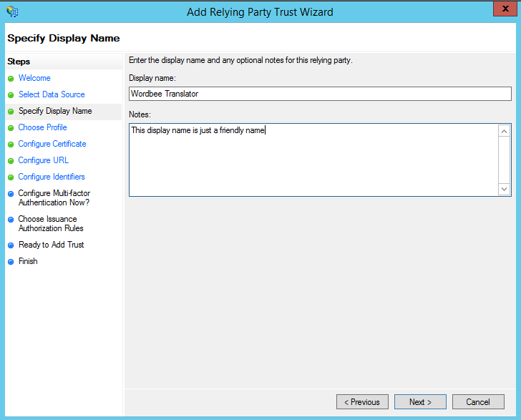Click the blue bullet beside Ready to Add Trust

(x=11, y=245)
